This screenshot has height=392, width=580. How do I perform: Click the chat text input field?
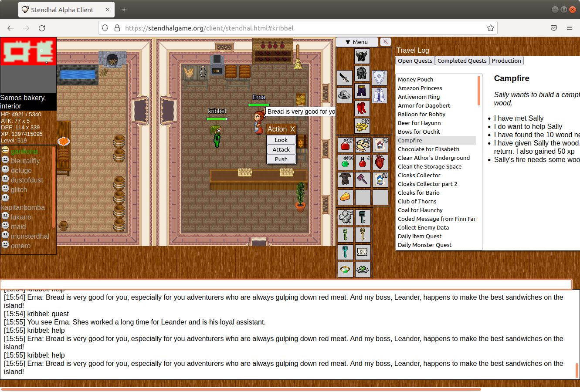pos(286,284)
